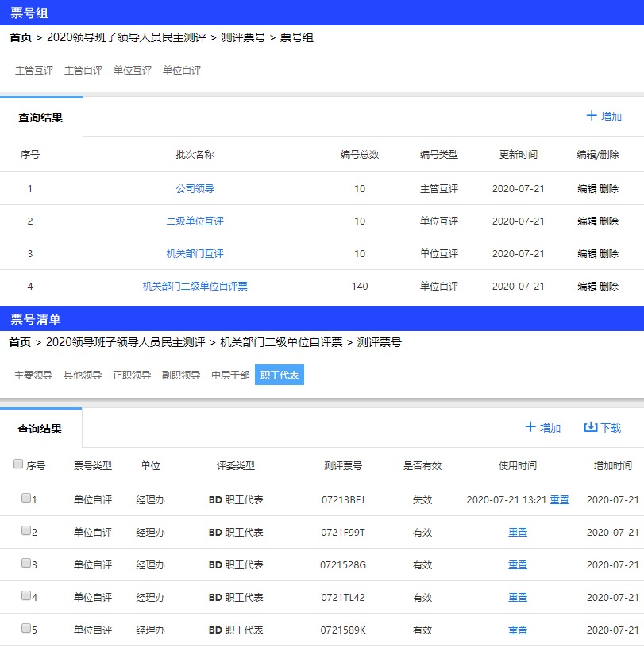Click the plus 增加 icon in 票号组 panel

pos(592,116)
